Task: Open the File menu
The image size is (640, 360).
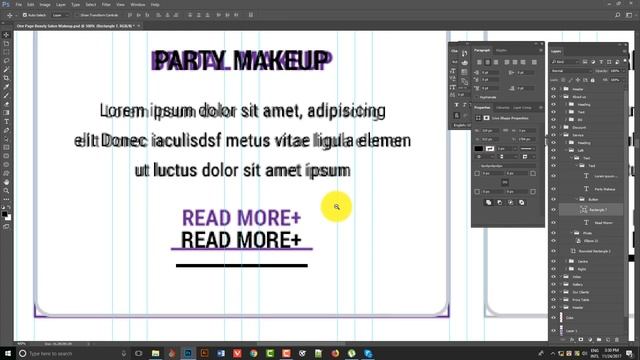Action: click(19, 4)
